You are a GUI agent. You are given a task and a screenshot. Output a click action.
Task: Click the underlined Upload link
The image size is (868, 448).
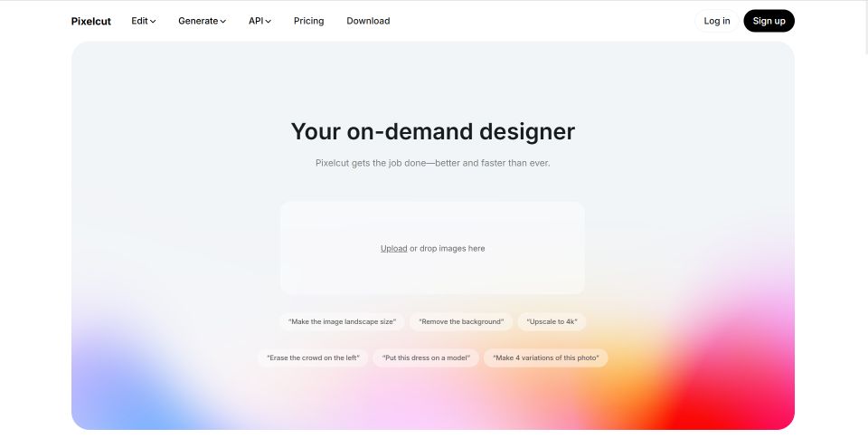(x=393, y=248)
